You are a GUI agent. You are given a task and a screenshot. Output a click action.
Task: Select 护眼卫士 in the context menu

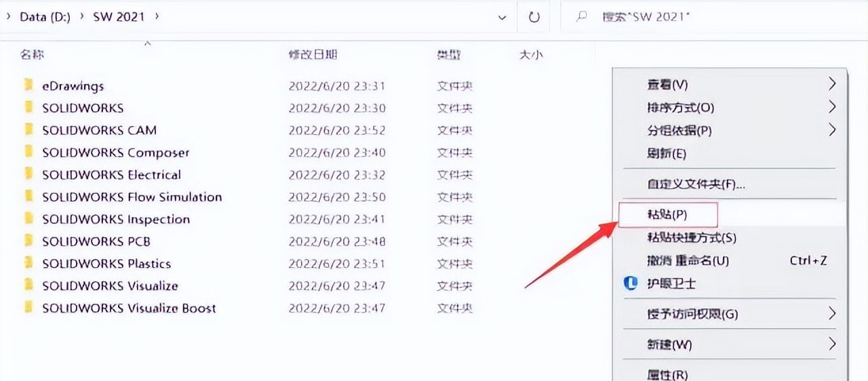[671, 283]
